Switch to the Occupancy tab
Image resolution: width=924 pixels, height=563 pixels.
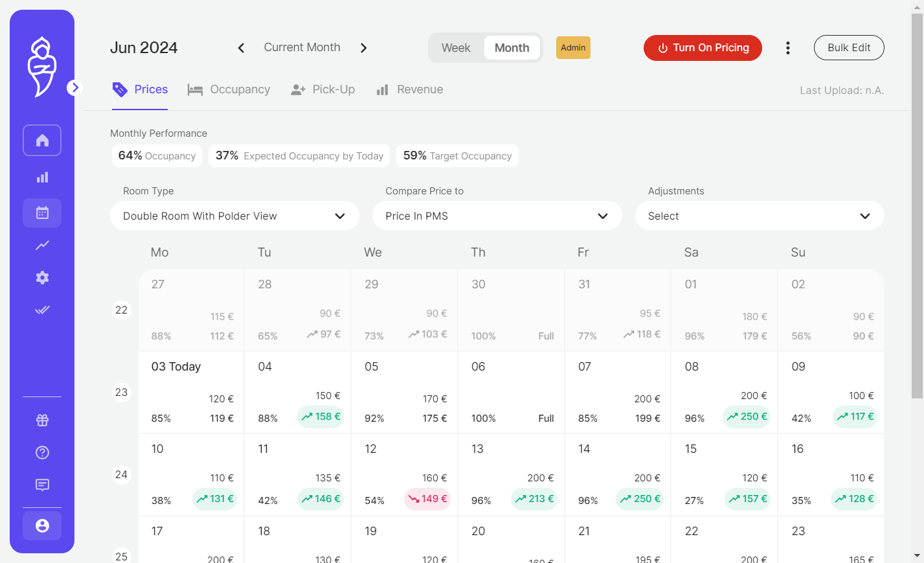click(x=229, y=89)
